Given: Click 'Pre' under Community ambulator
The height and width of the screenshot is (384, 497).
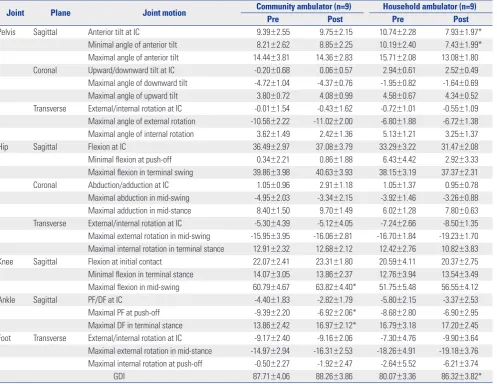Looking at the screenshot, I should [x=273, y=19].
